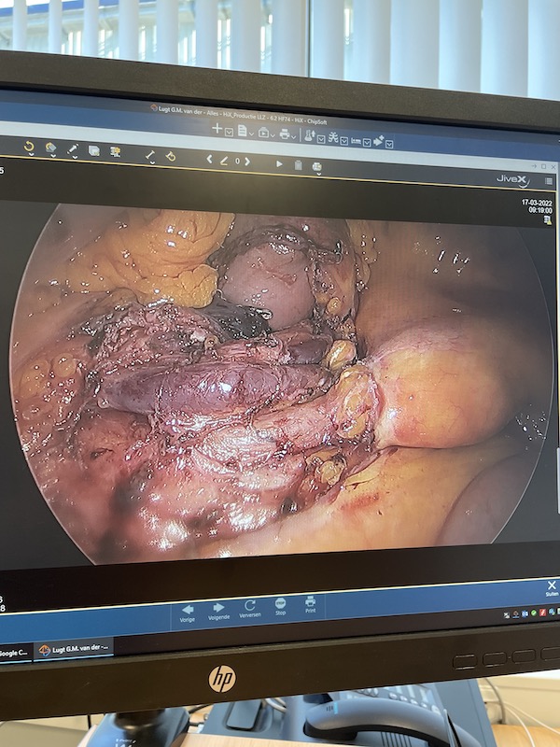The height and width of the screenshot is (747, 560).
Task: Click the plus add icon in HiX toolbar
Action: [217, 128]
